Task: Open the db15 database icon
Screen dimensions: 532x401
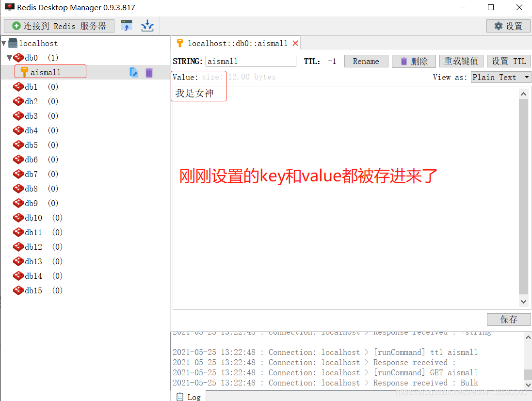Action: click(x=18, y=291)
